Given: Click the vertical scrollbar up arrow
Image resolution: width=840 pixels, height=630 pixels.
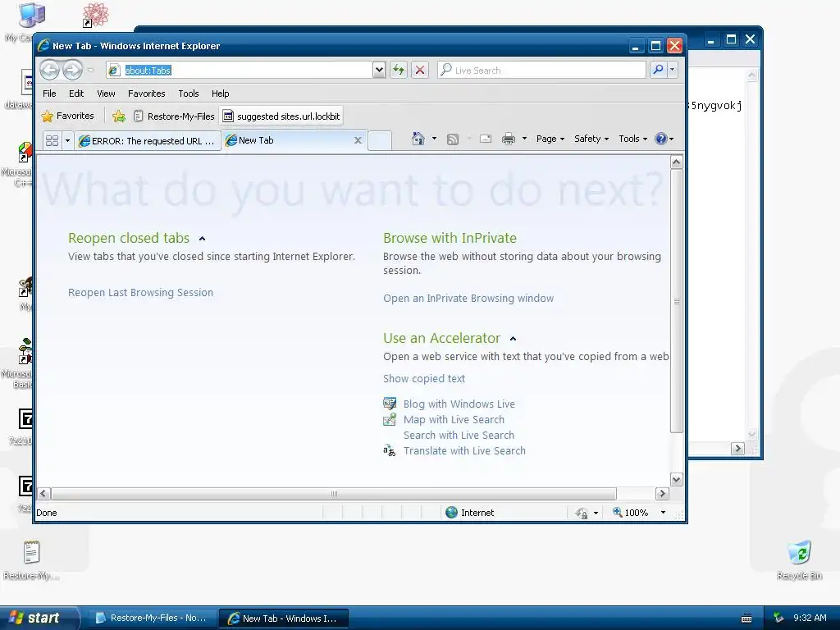Looking at the screenshot, I should [x=676, y=162].
